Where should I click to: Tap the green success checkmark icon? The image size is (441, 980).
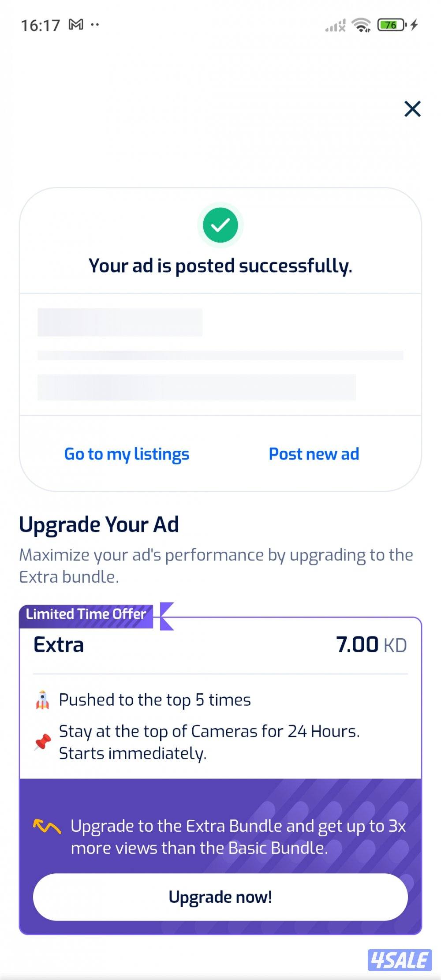(220, 225)
